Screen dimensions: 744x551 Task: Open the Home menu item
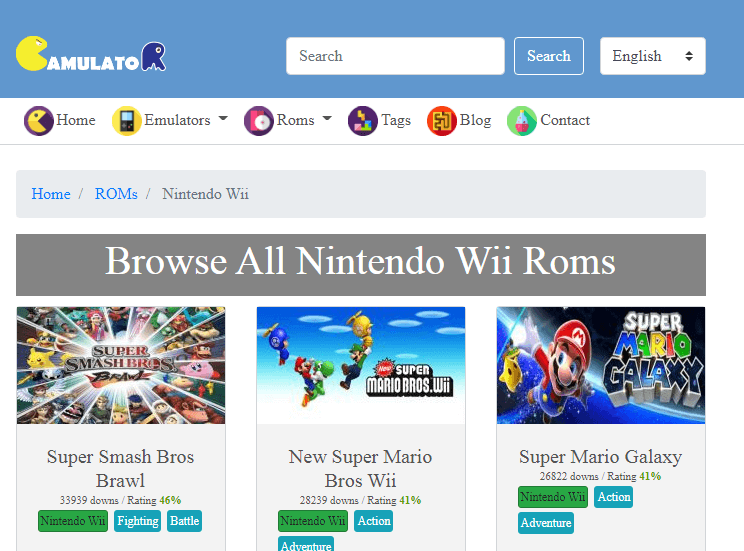coord(76,120)
